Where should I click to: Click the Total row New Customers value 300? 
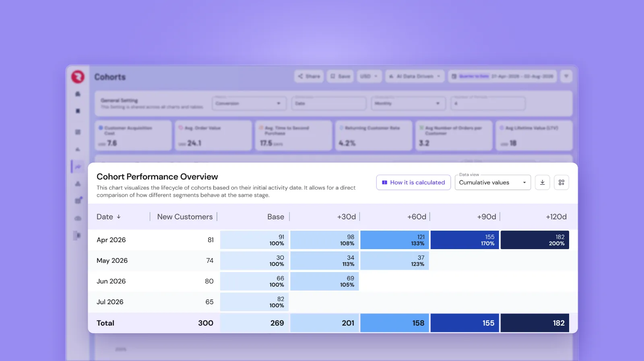[206, 323]
